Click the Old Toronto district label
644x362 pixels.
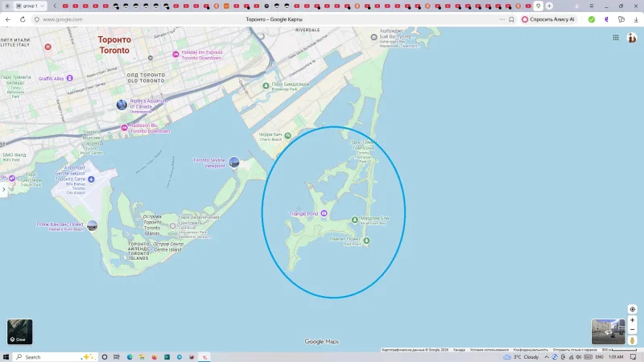click(x=146, y=78)
